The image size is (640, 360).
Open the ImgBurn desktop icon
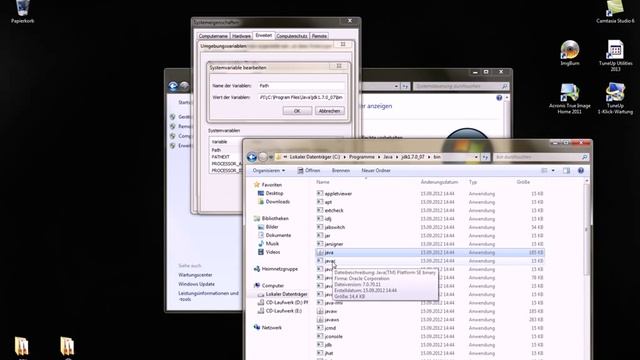570,53
